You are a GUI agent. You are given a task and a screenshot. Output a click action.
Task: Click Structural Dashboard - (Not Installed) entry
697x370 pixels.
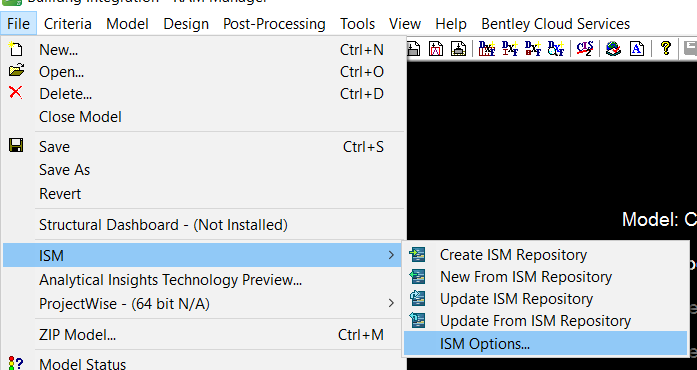coord(204,225)
